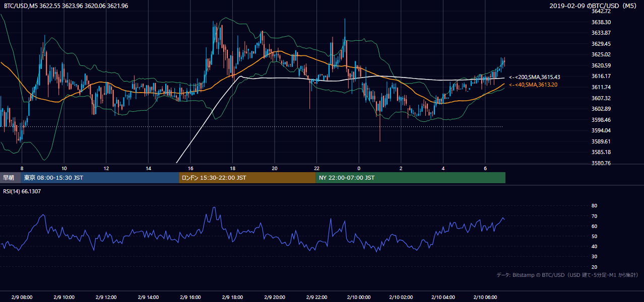
Task: Click the data source note mentioning Bitstamp
Action: [x=567, y=275]
